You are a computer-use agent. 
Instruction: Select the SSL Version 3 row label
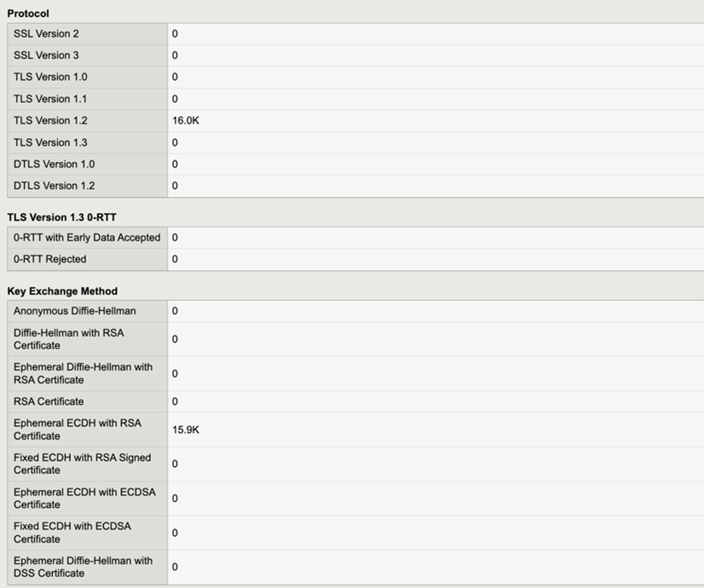[46, 55]
